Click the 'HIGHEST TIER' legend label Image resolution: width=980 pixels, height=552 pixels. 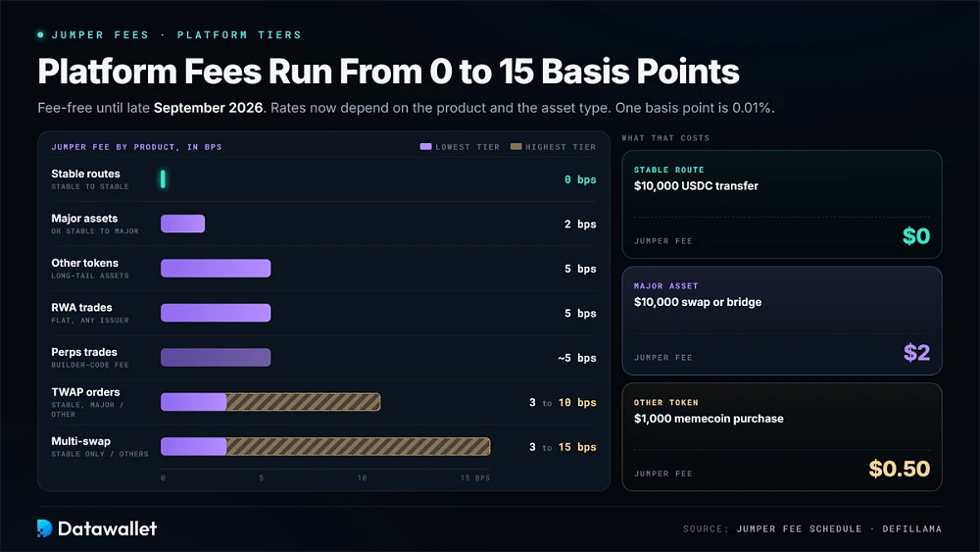561,147
